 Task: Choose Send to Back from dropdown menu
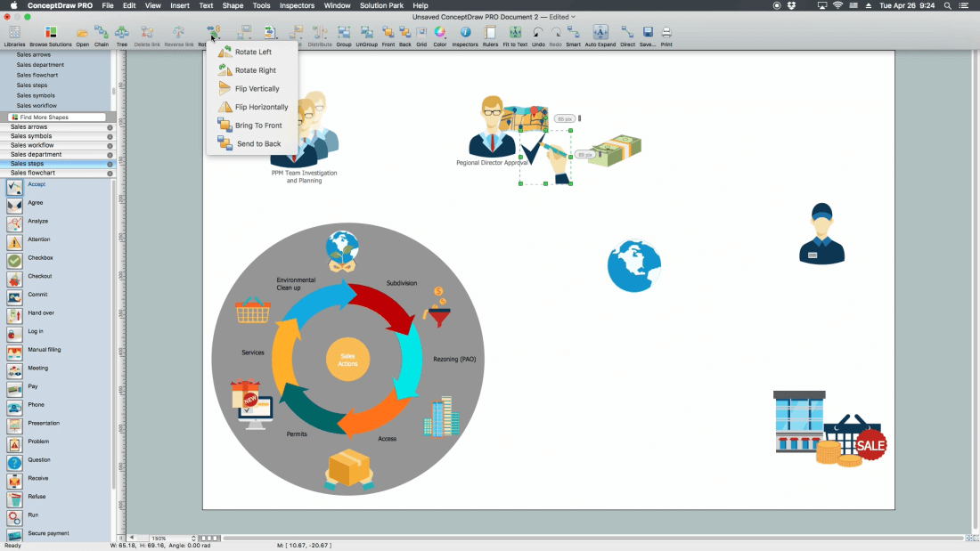[252, 143]
